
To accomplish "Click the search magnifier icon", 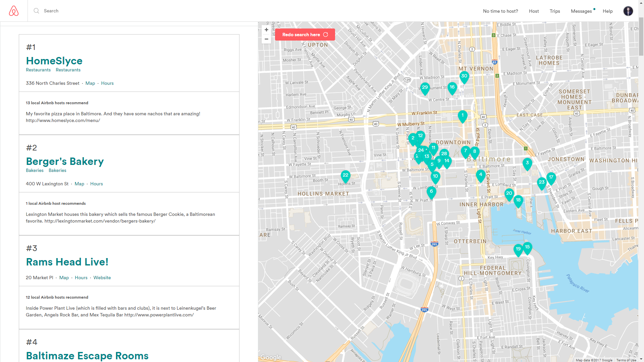I will [36, 11].
